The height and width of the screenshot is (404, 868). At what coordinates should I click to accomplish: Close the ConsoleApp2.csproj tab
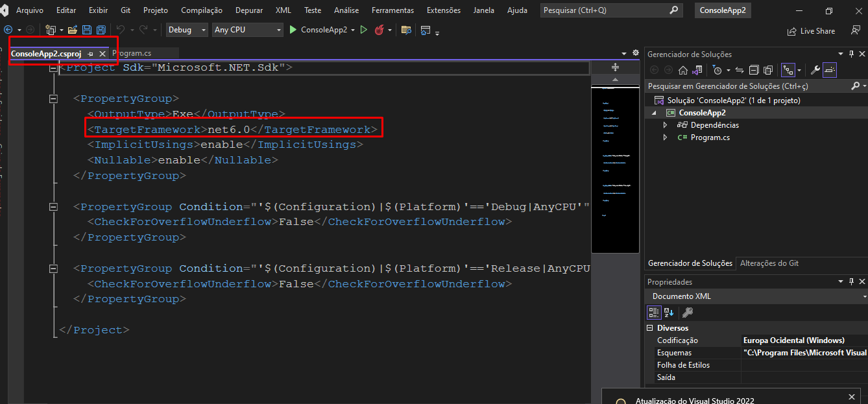[x=102, y=54]
